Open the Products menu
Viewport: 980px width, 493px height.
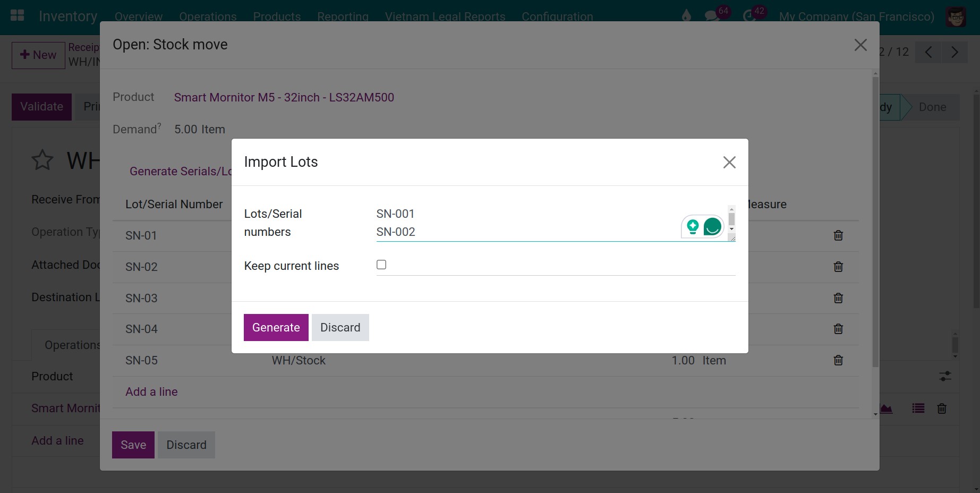pyautogui.click(x=277, y=16)
